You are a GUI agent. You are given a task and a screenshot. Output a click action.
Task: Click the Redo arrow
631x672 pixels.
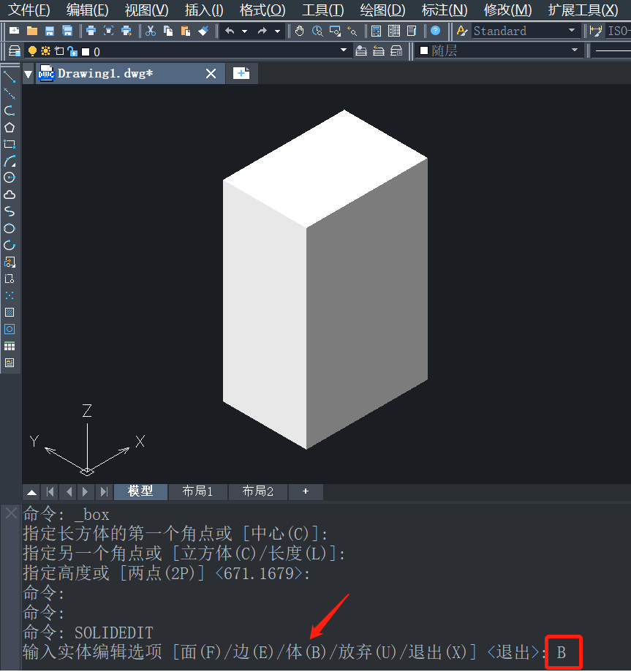click(262, 31)
